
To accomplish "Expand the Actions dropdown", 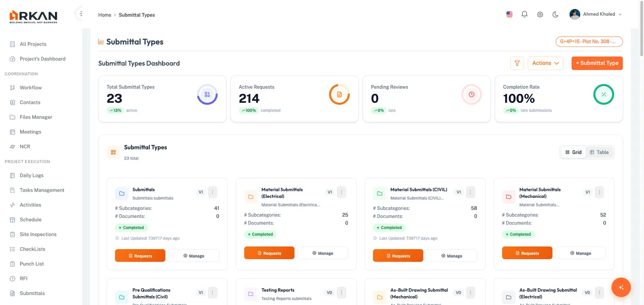I will click(545, 63).
